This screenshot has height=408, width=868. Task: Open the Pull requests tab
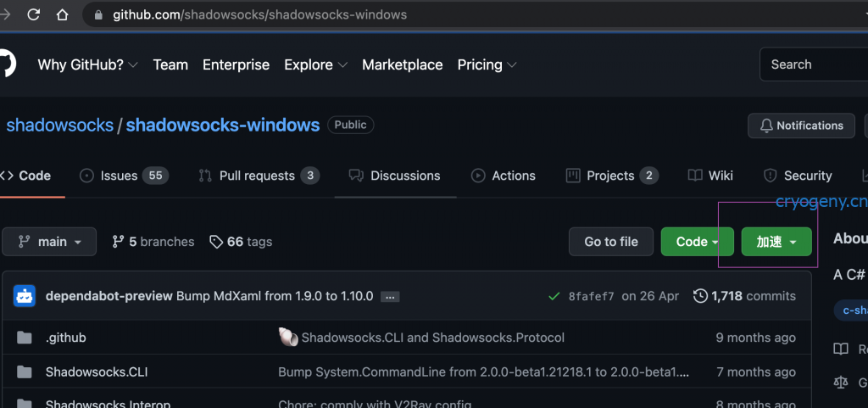pos(258,176)
